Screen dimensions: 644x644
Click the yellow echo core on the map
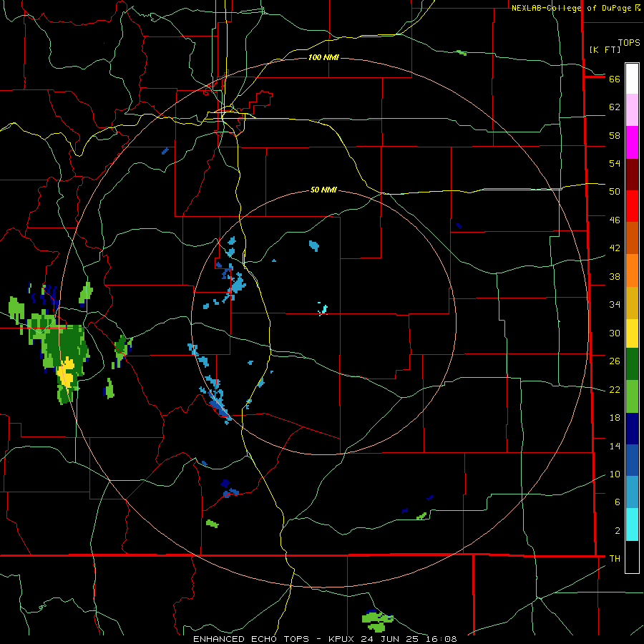click(x=66, y=372)
